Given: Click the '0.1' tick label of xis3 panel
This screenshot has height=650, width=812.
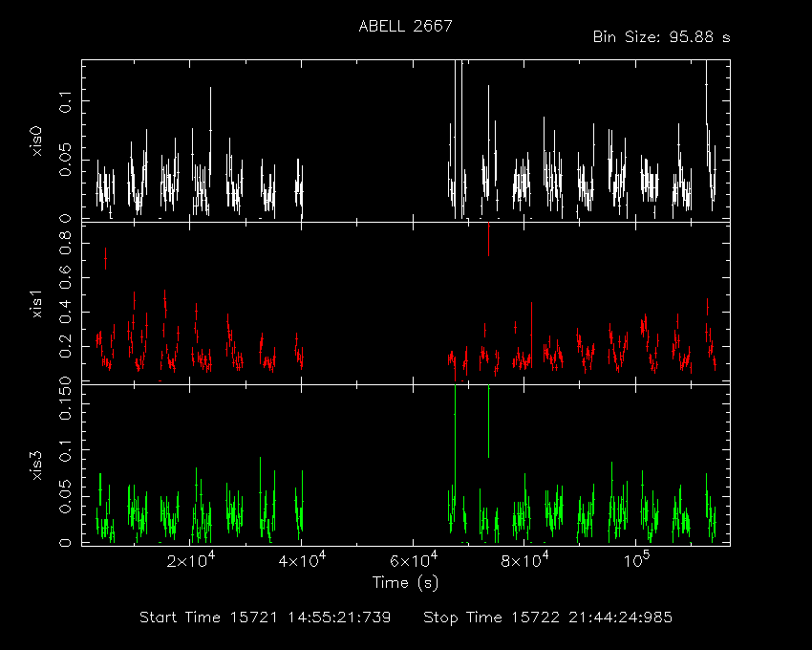Looking at the screenshot, I should click(65, 450).
